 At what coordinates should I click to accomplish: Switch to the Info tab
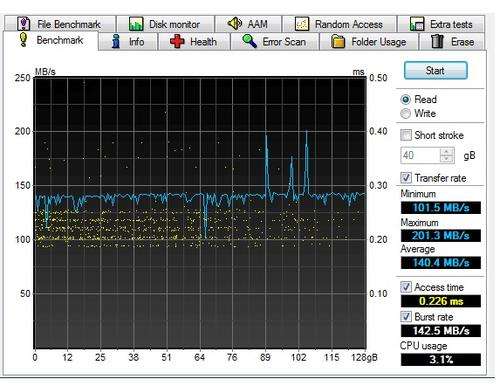point(128,42)
